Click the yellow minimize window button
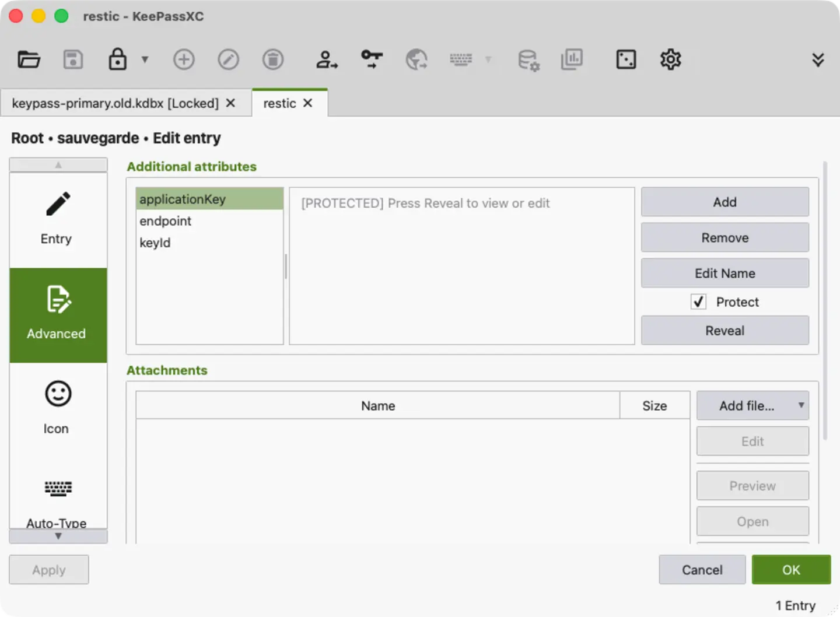840x617 pixels. (38, 16)
